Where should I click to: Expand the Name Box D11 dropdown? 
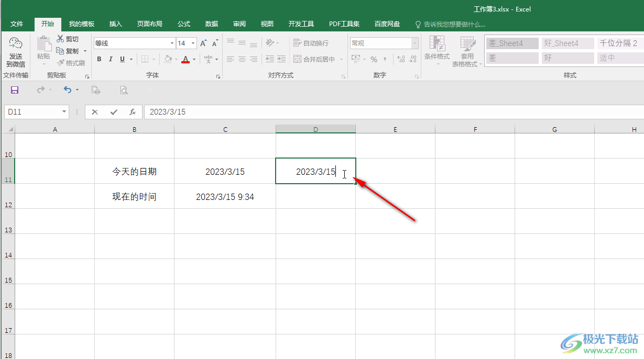click(x=64, y=112)
